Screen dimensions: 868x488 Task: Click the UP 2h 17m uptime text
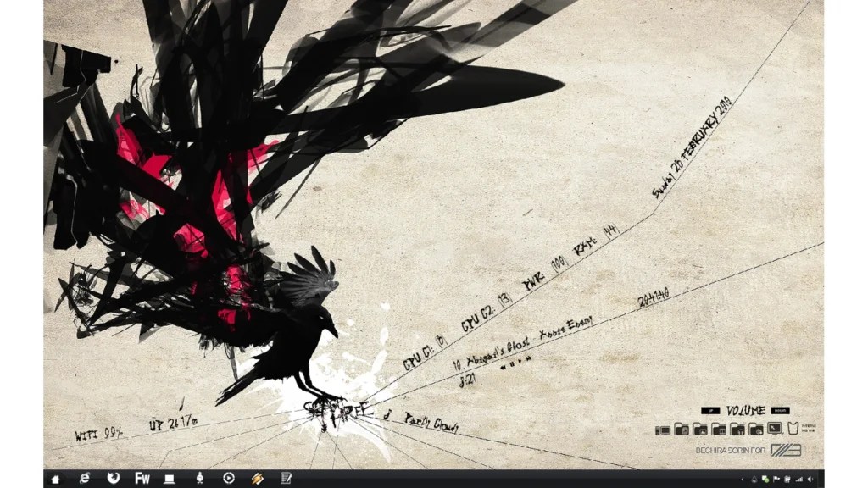pyautogui.click(x=173, y=423)
